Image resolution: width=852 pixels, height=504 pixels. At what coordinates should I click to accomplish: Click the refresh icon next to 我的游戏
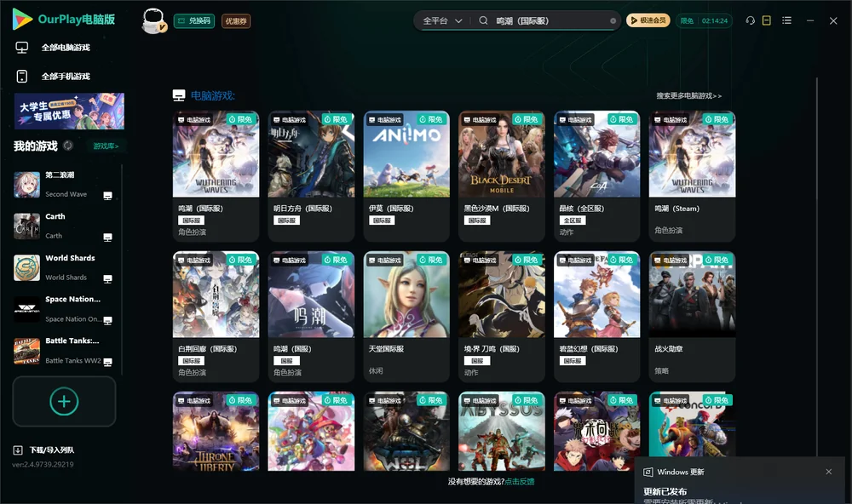pos(68,146)
